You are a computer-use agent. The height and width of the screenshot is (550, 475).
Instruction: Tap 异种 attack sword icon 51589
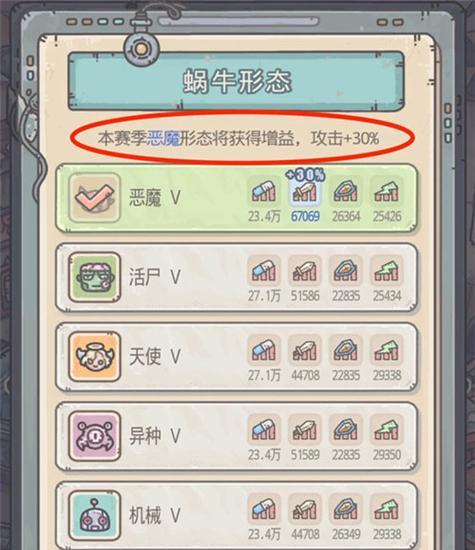(305, 430)
